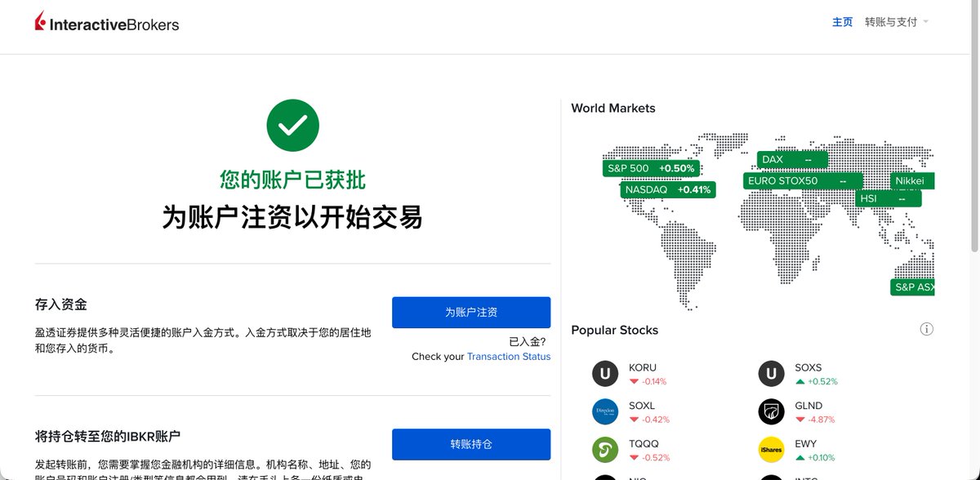Viewport: 980px width, 480px height.
Task: Open the Transaction Status link
Action: coord(509,357)
